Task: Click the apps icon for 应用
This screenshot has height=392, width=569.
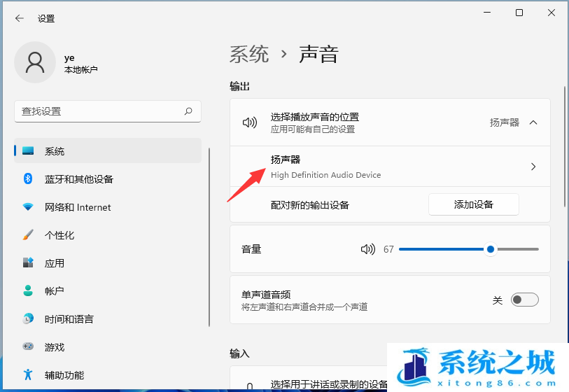Action: [x=28, y=262]
